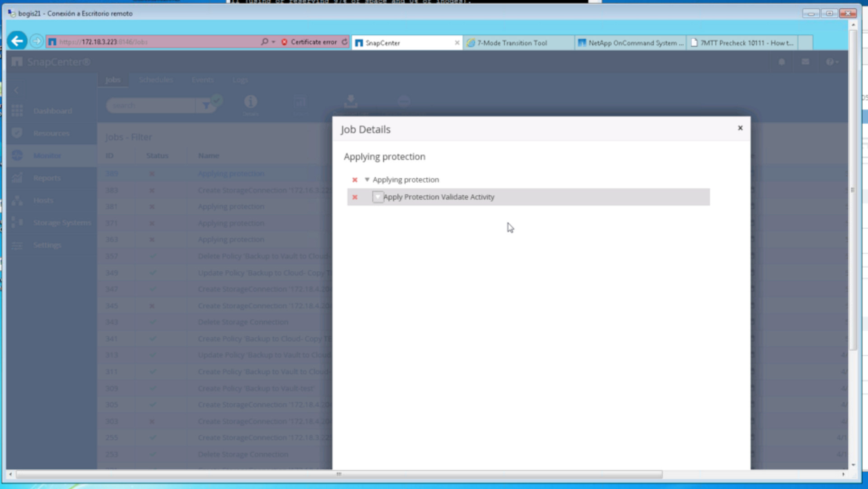The image size is (868, 489).
Task: Close the SnapCenter browser tab
Action: (x=457, y=43)
